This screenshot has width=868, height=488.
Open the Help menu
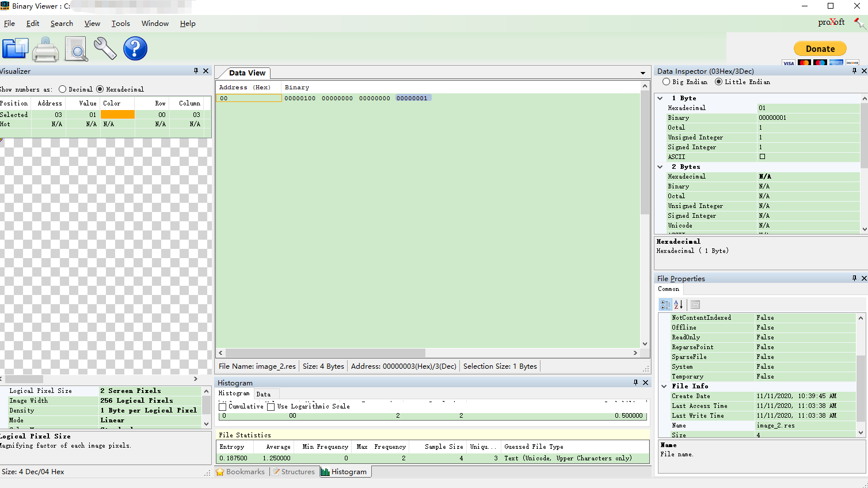tap(188, 24)
